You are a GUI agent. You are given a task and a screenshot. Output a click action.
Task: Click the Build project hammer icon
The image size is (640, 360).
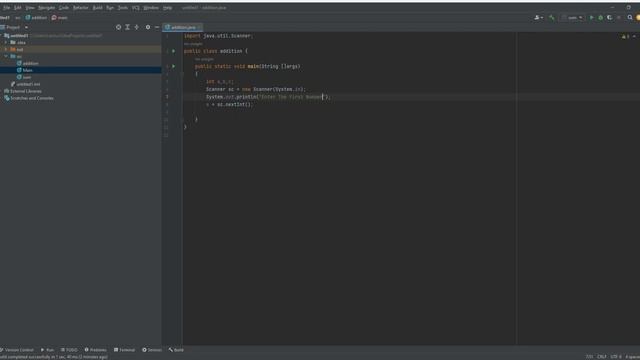pos(552,18)
